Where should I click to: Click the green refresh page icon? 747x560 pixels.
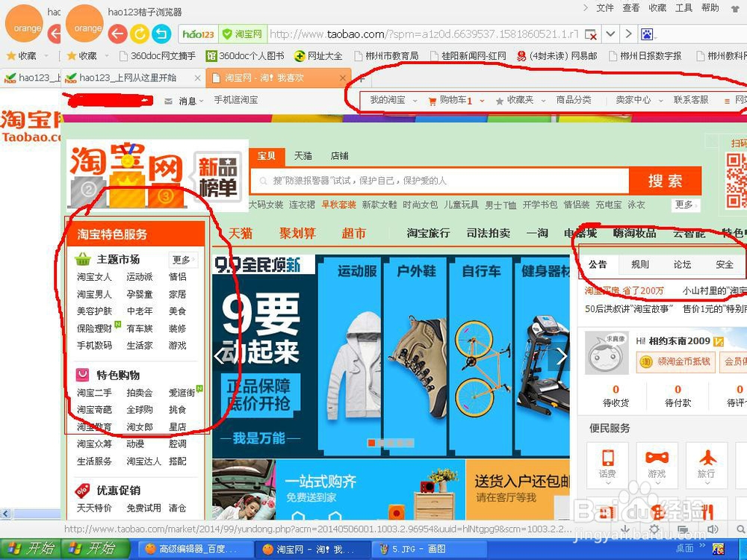pos(140,34)
